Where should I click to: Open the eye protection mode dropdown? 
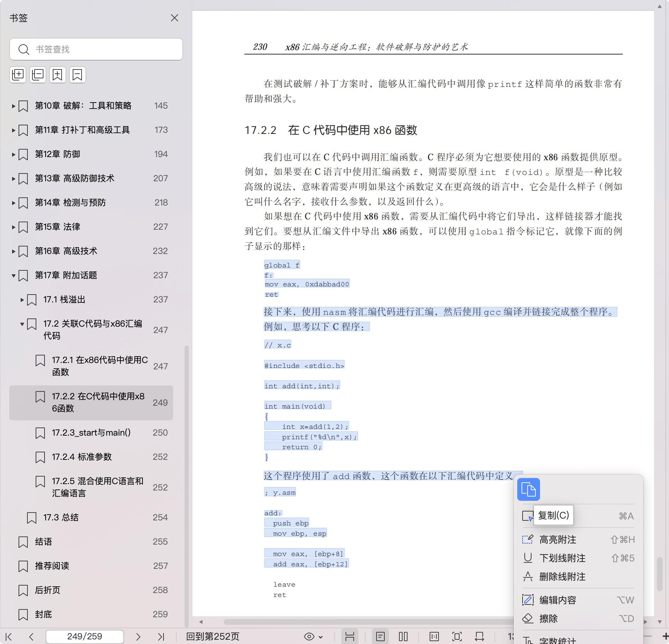[x=313, y=637]
